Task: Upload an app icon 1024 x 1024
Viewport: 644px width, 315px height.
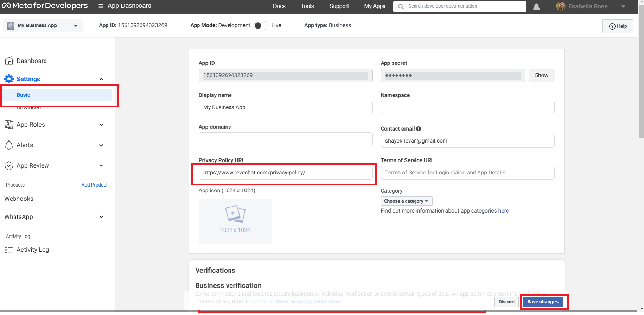Action: pyautogui.click(x=235, y=221)
